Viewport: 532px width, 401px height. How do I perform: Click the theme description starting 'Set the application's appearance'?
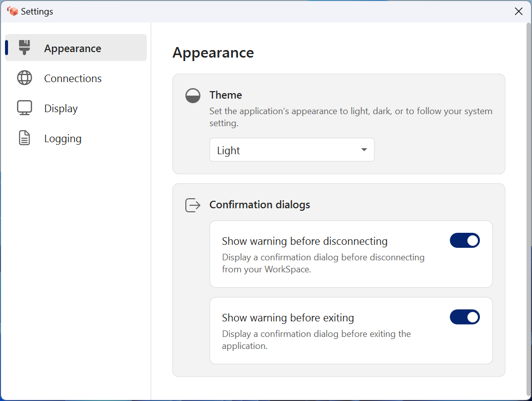351,117
